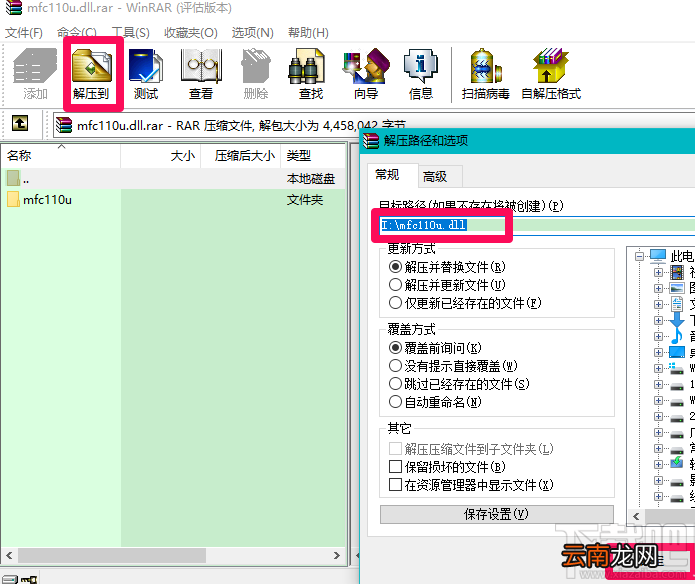Viewport: 695px width, 584px height.
Task: Click the file list scrollbar right arrow
Action: point(337,556)
